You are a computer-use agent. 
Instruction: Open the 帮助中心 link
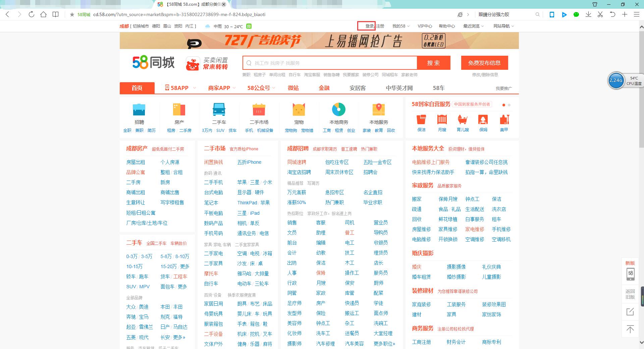click(447, 26)
